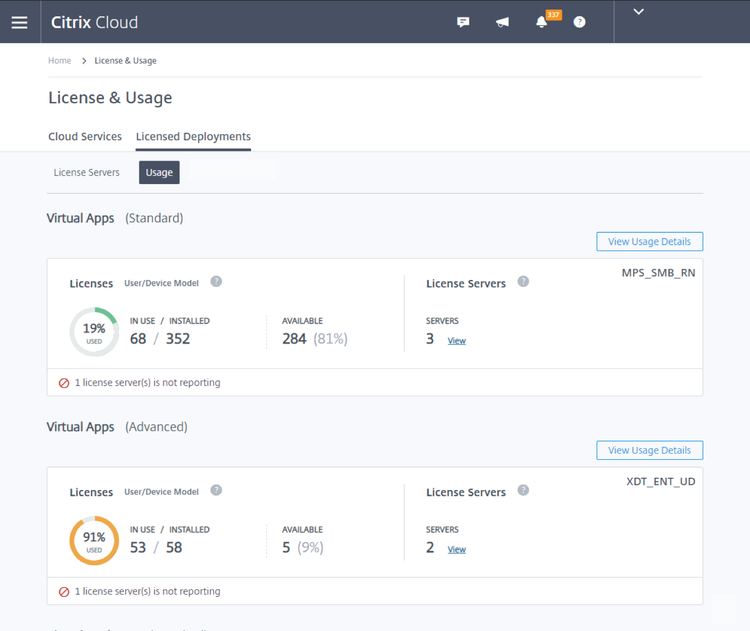View the 3 servers for Standard edition
This screenshot has height=631, width=750.
pos(457,341)
